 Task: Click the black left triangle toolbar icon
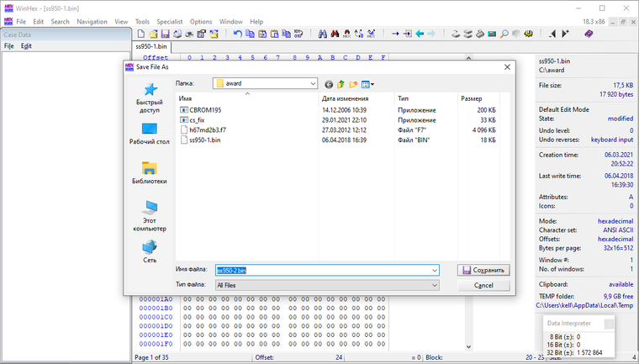pos(552,34)
